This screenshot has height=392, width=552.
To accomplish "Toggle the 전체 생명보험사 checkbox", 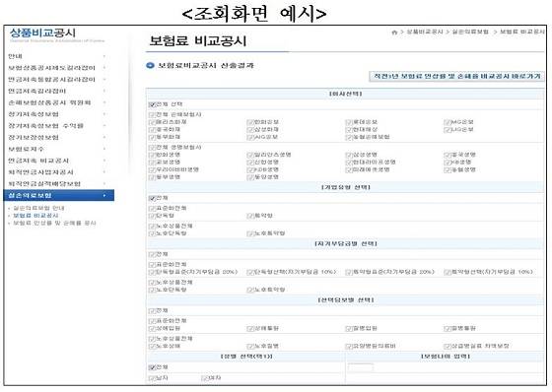I will (x=152, y=148).
